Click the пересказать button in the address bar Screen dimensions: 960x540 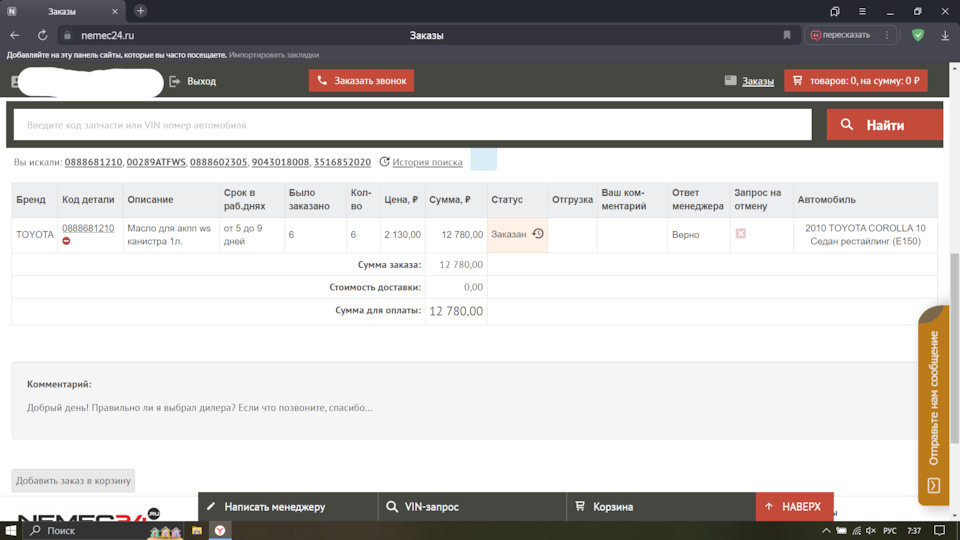[840, 35]
